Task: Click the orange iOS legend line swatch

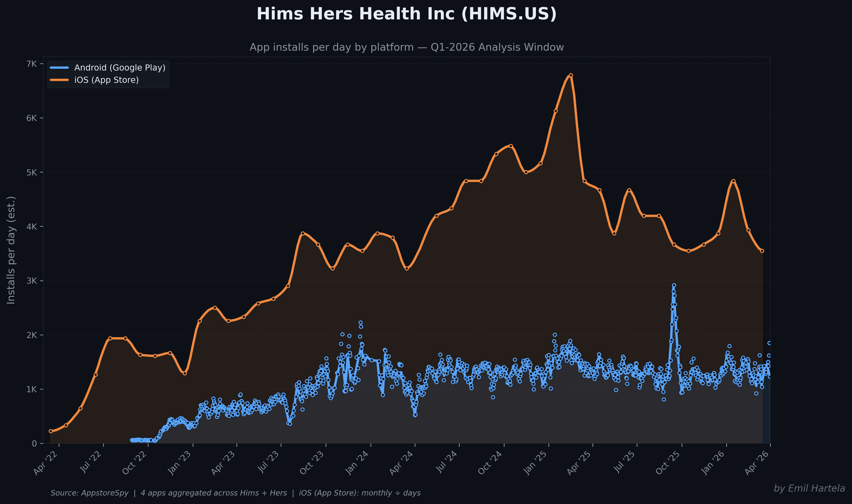Action: pyautogui.click(x=59, y=80)
